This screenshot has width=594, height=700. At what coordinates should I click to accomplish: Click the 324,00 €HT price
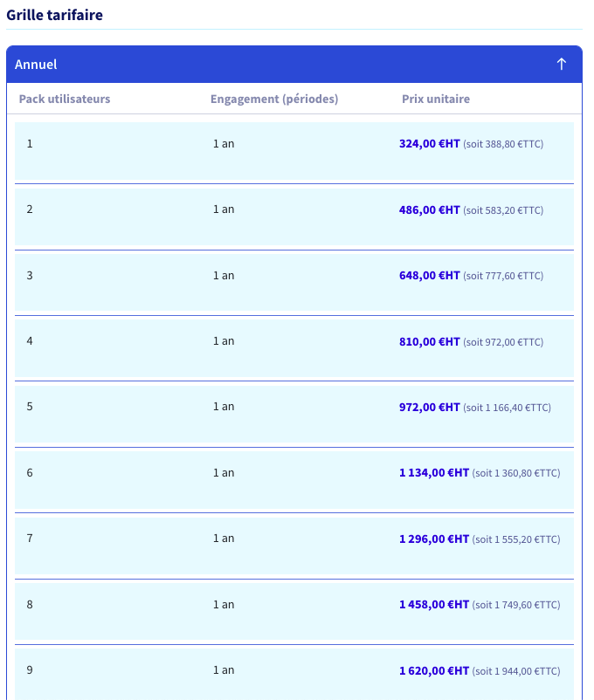(429, 144)
